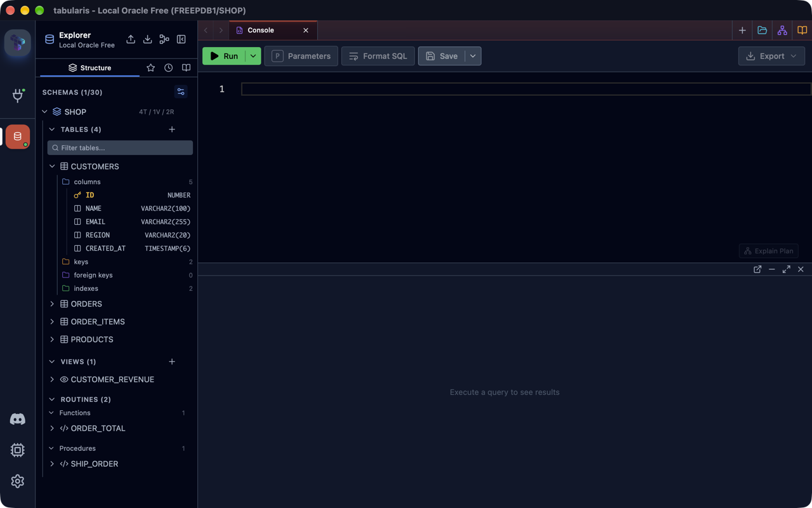Screen dimensions: 812x508
Task: Collapse the CUSTOMERS table node
Action: click(52, 166)
